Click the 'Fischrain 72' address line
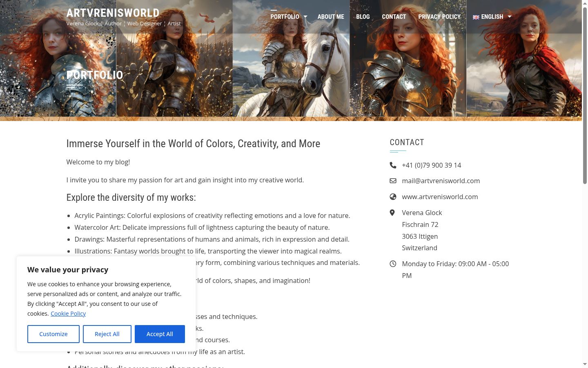The image size is (588, 368). tap(420, 224)
